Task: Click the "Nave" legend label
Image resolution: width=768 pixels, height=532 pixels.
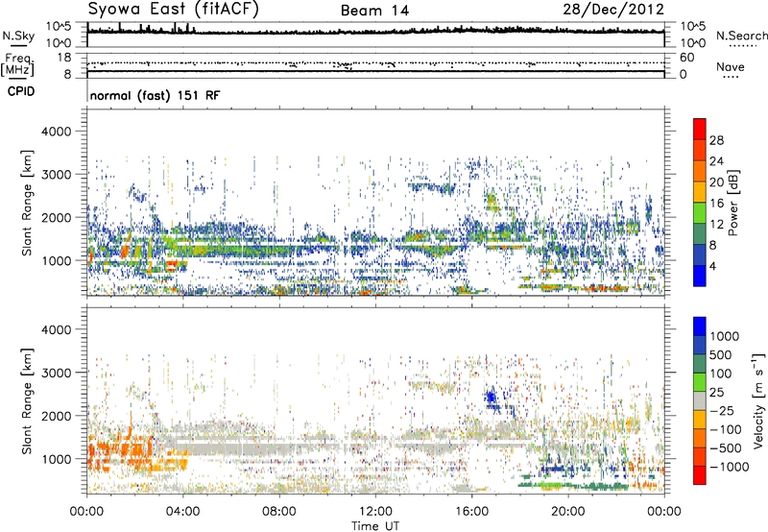Action: tap(731, 66)
